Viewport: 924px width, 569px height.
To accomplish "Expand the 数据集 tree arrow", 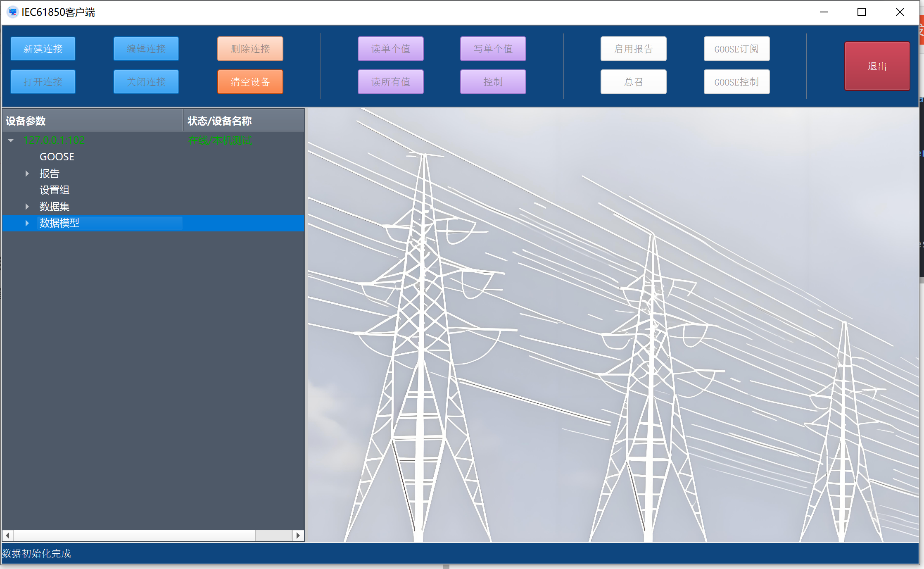I will [x=27, y=207].
